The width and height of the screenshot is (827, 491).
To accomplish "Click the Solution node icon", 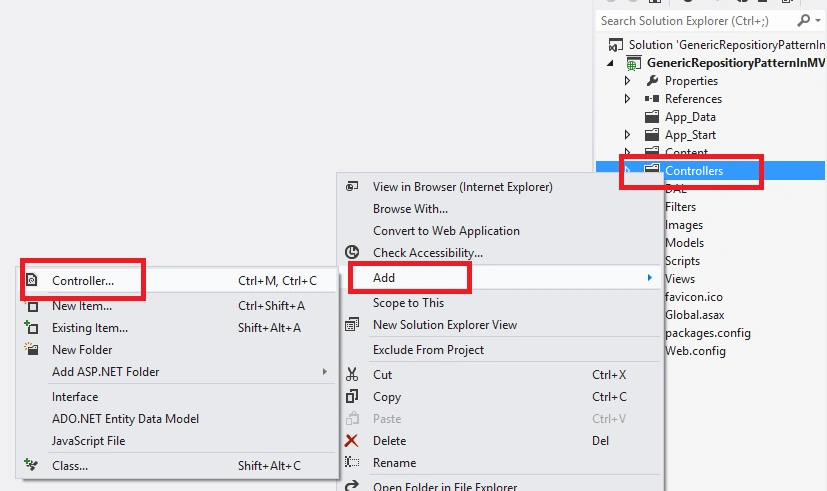I will (x=616, y=45).
